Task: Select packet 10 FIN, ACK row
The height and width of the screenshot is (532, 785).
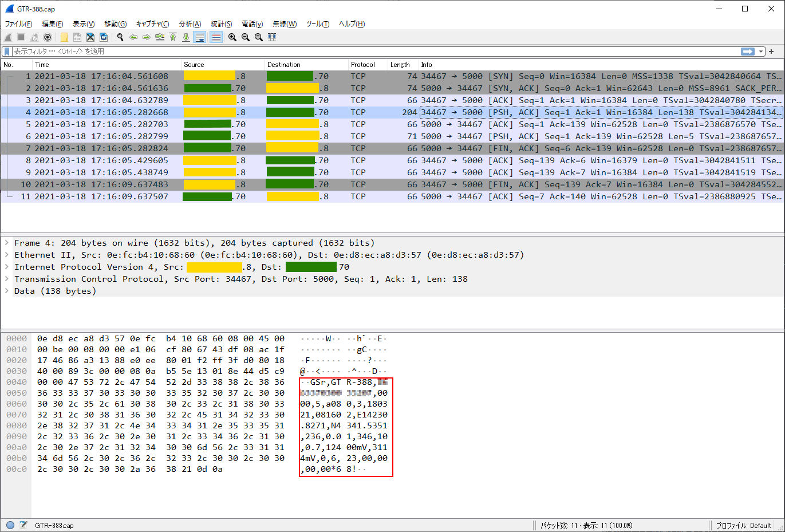Action: (392, 184)
